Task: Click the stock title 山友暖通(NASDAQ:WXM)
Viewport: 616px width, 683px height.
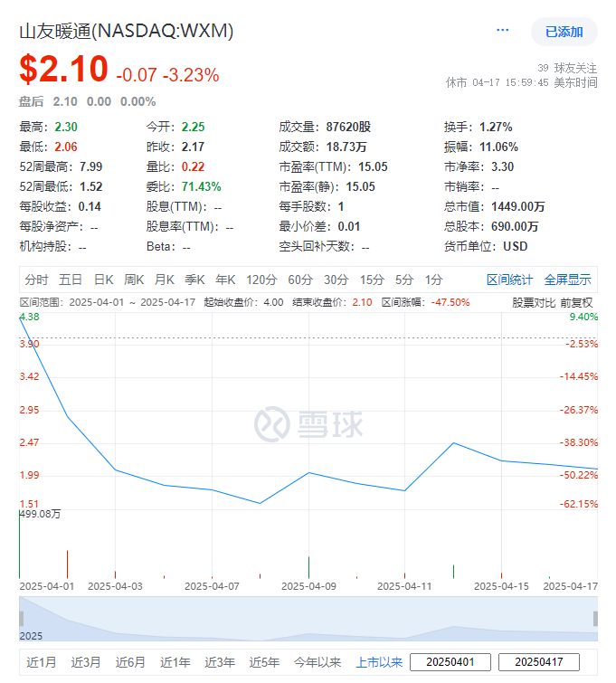Action: click(127, 31)
